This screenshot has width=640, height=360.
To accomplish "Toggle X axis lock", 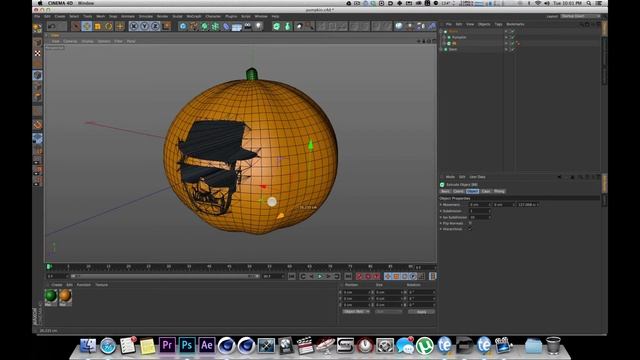I will [x=134, y=26].
